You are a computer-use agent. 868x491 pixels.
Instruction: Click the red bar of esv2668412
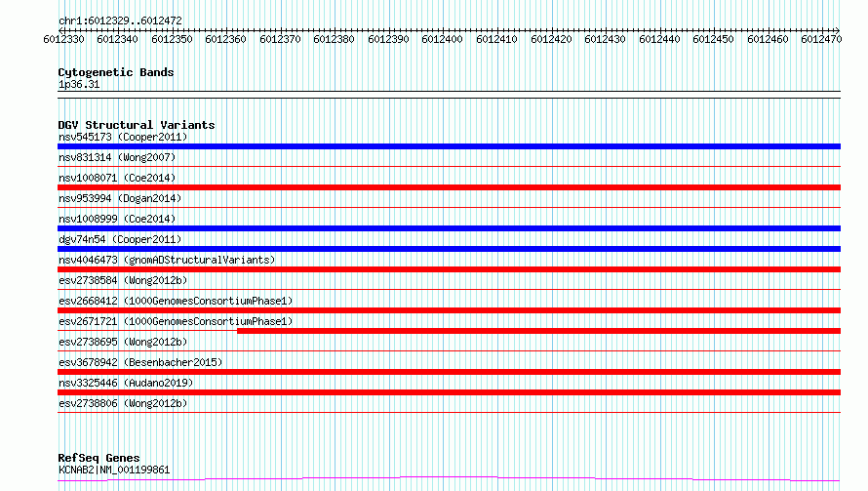click(x=449, y=310)
